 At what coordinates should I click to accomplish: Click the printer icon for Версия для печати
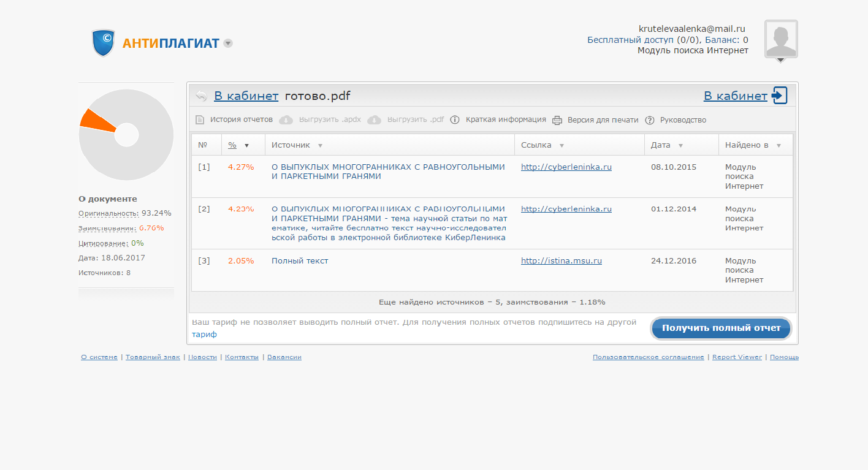557,120
